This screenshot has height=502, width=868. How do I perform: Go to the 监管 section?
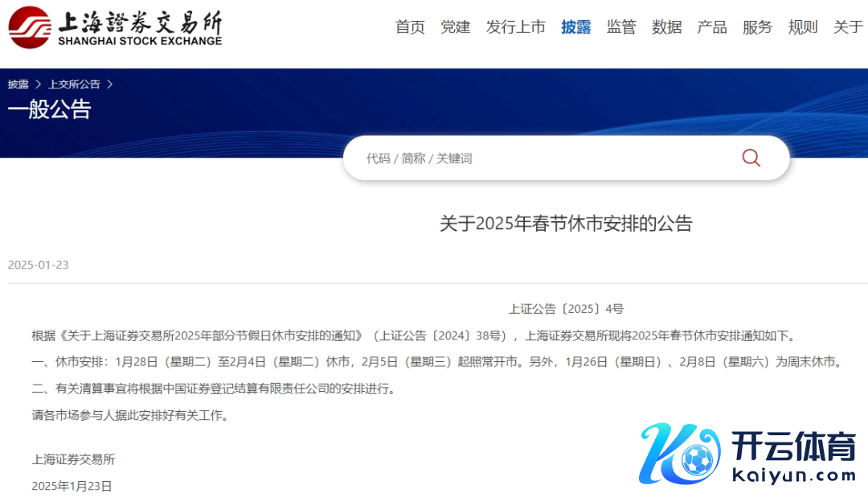621,27
